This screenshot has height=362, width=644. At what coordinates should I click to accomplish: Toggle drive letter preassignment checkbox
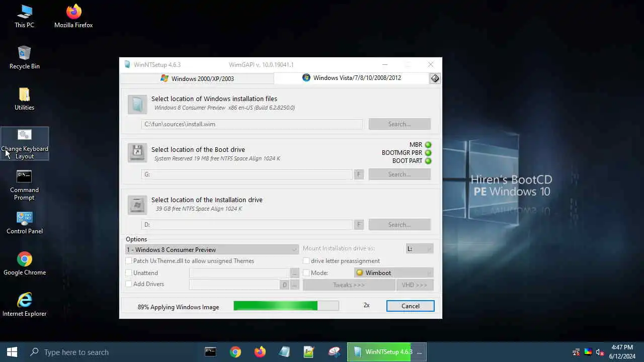coord(306,261)
